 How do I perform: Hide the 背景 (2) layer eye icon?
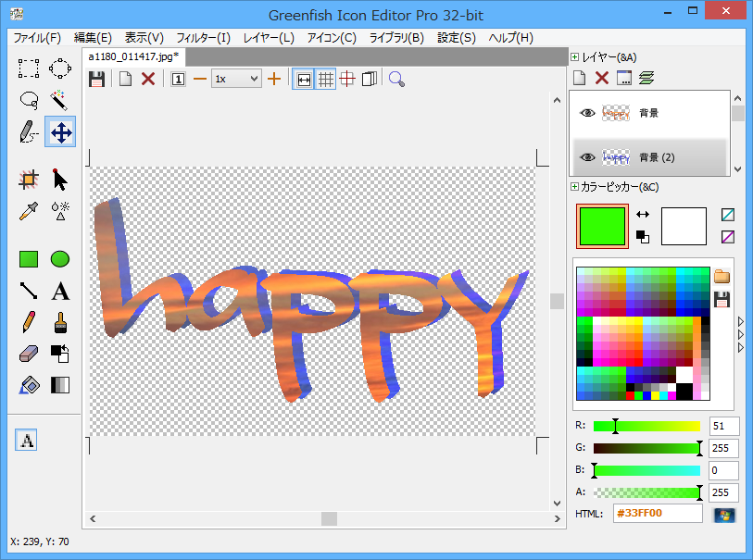pos(586,157)
